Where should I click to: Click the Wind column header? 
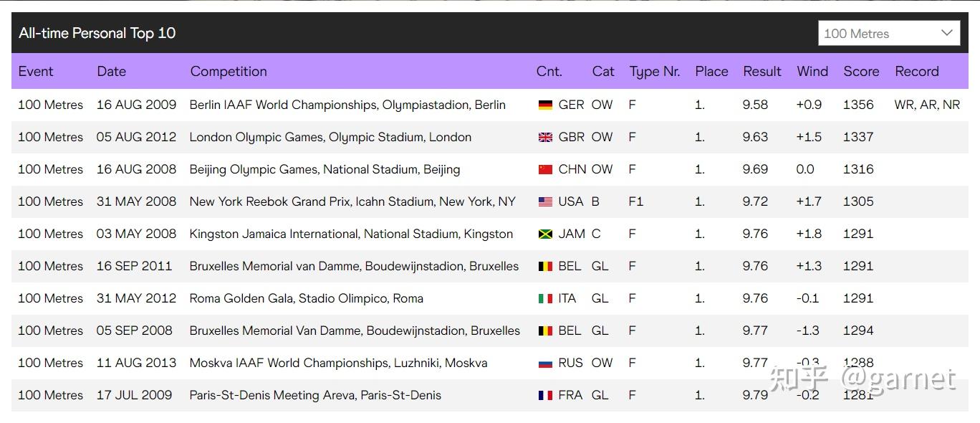(x=812, y=72)
